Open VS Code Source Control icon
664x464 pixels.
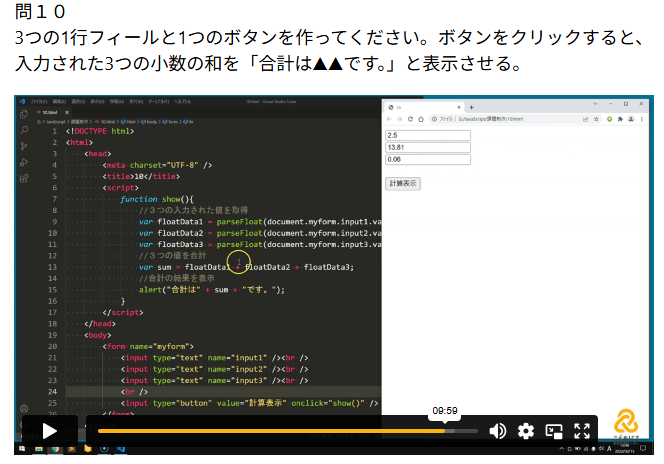[24, 146]
